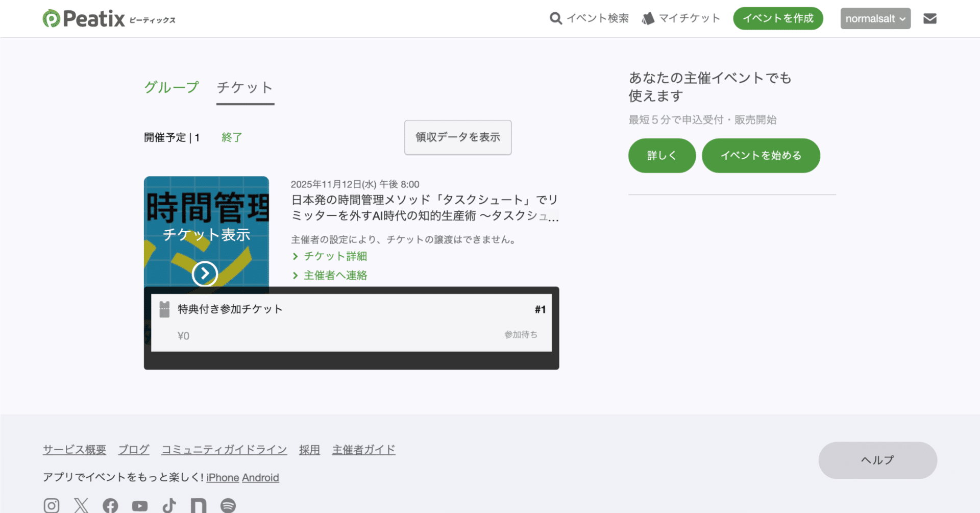
Task: Expand 主催者へ連絡 contact option
Action: pos(335,275)
